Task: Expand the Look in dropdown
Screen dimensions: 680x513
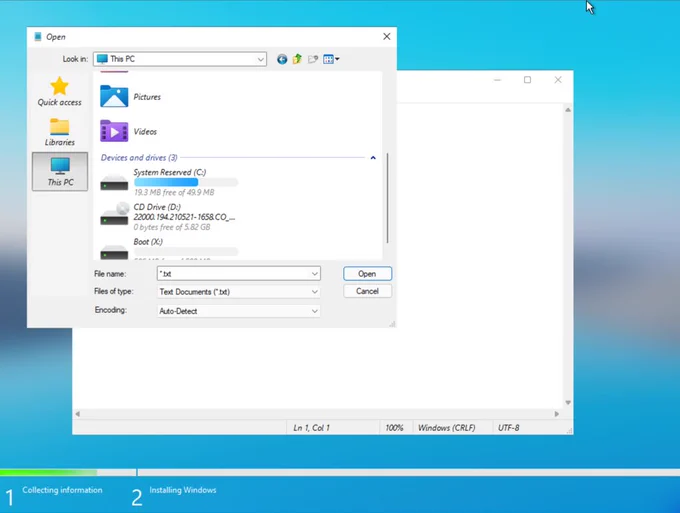Action: [261, 59]
